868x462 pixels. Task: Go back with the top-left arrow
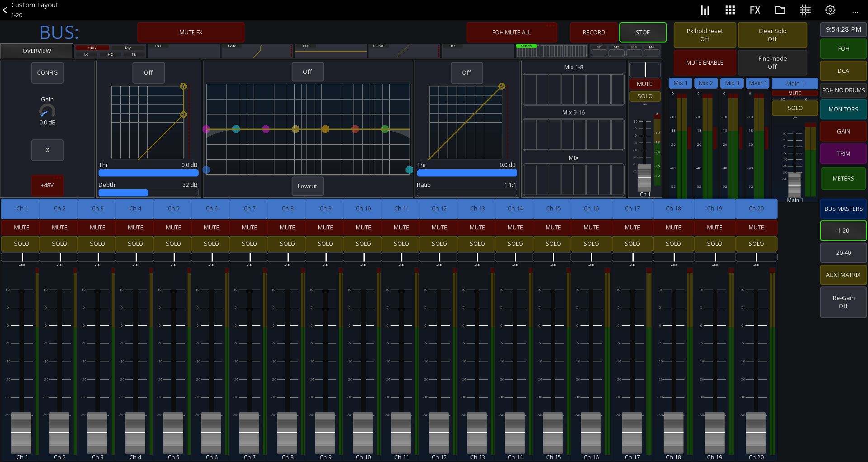5,10
